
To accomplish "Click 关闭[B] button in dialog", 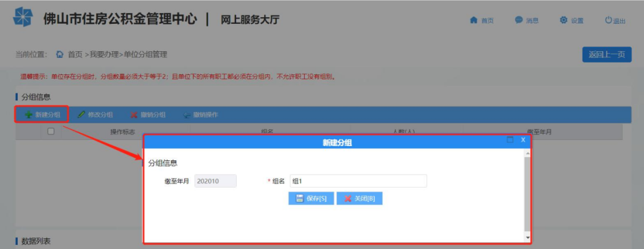I will point(359,198).
